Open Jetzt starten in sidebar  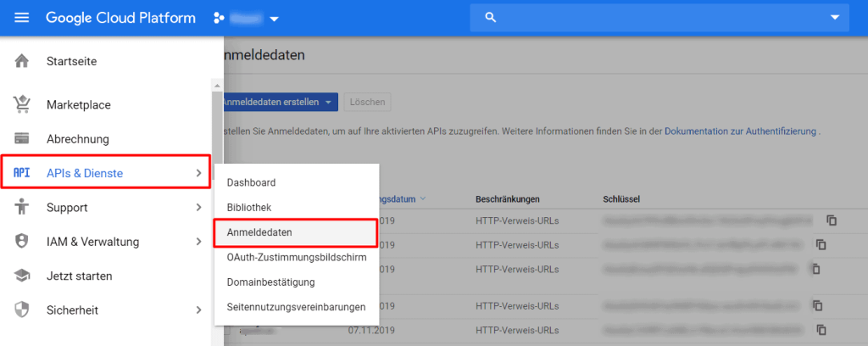click(79, 276)
